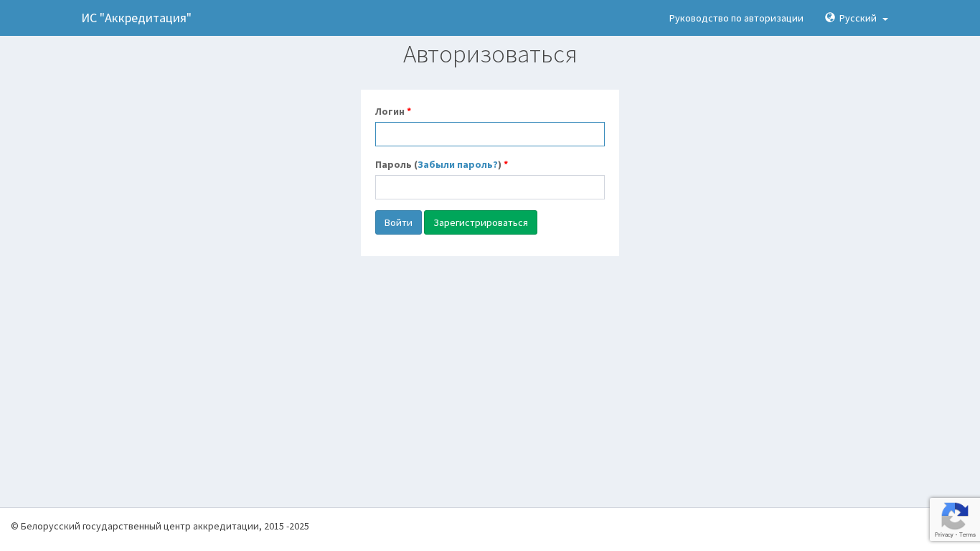This screenshot has width=980, height=551.
Task: Focus the Пароль input field
Action: coord(489,187)
